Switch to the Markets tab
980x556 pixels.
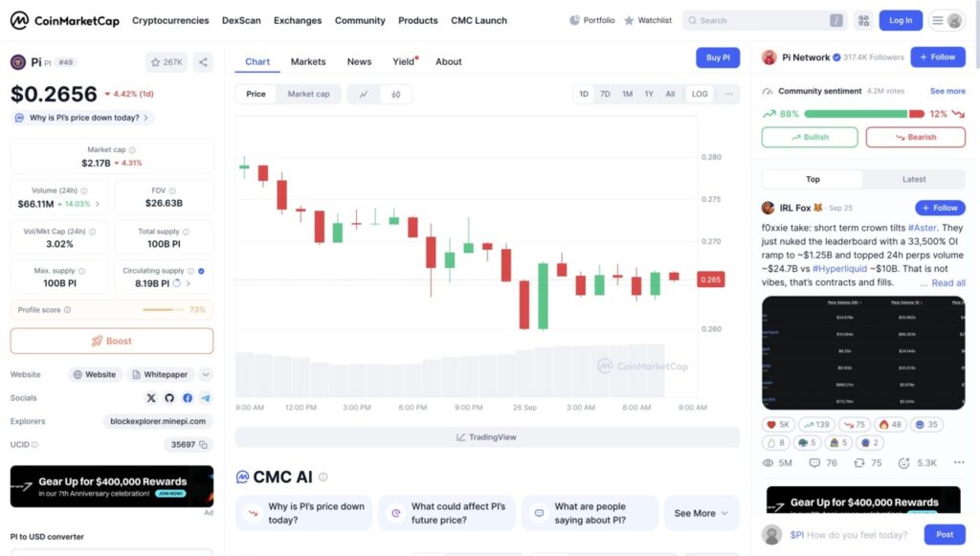(308, 61)
